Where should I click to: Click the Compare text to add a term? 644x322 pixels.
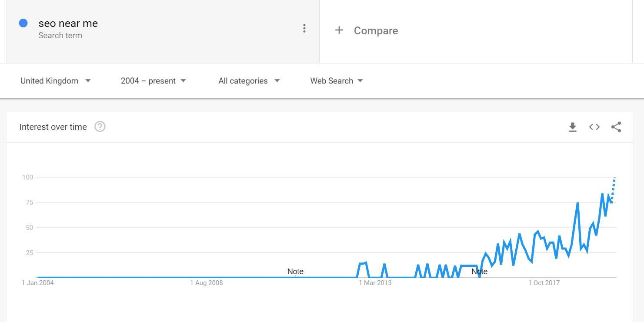coord(376,31)
